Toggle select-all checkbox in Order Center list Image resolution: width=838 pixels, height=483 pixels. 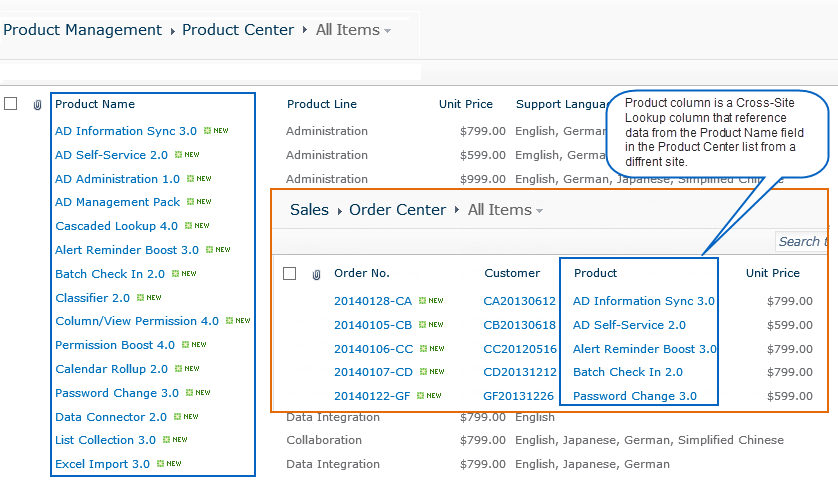(x=289, y=274)
